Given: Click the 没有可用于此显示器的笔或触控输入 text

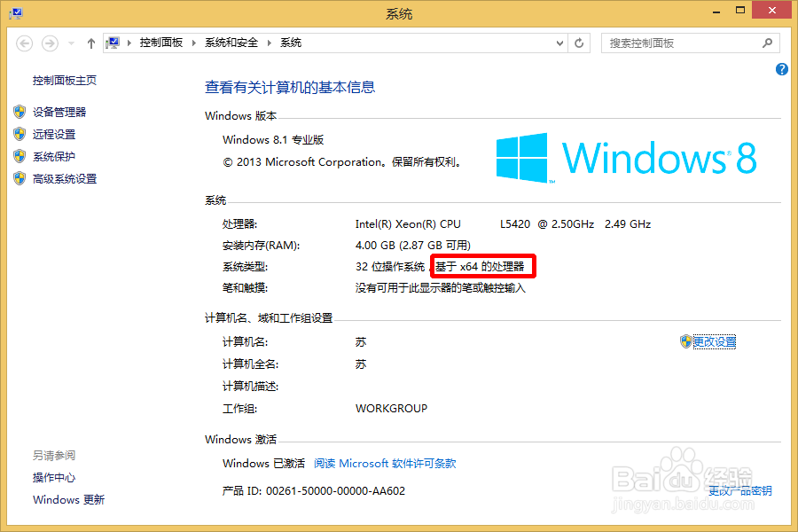Looking at the screenshot, I should (x=440, y=288).
